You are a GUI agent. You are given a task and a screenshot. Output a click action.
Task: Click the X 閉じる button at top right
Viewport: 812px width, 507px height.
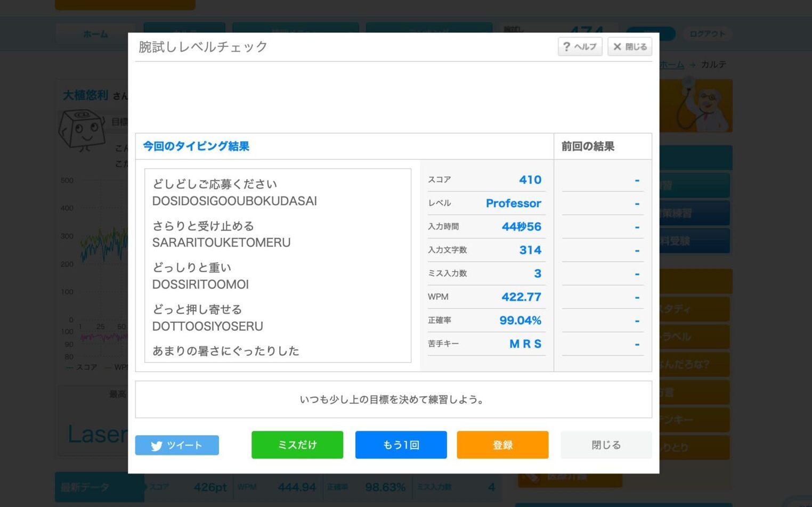pyautogui.click(x=630, y=47)
